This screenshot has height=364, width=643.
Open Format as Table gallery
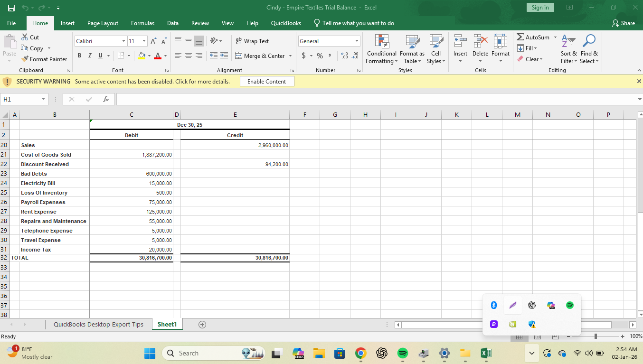[x=412, y=49]
